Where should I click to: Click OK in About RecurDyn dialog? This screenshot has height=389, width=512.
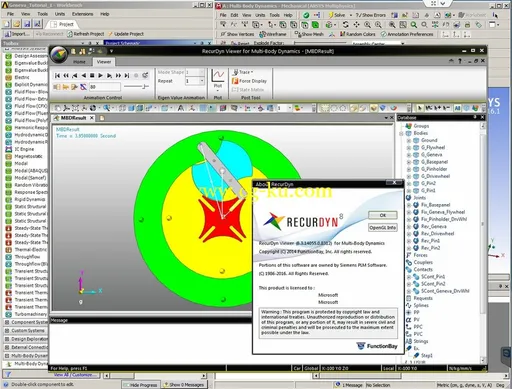point(383,215)
